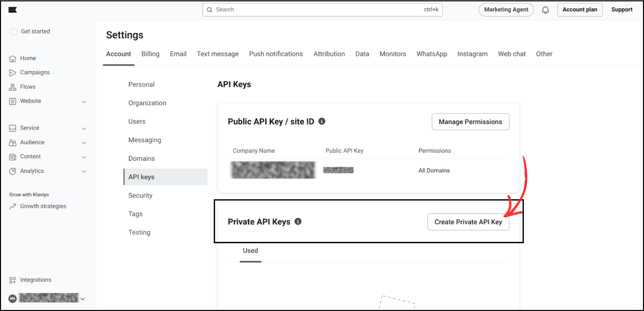Open Analytics via its sidebar icon
This screenshot has width=644, height=311.
12,171
